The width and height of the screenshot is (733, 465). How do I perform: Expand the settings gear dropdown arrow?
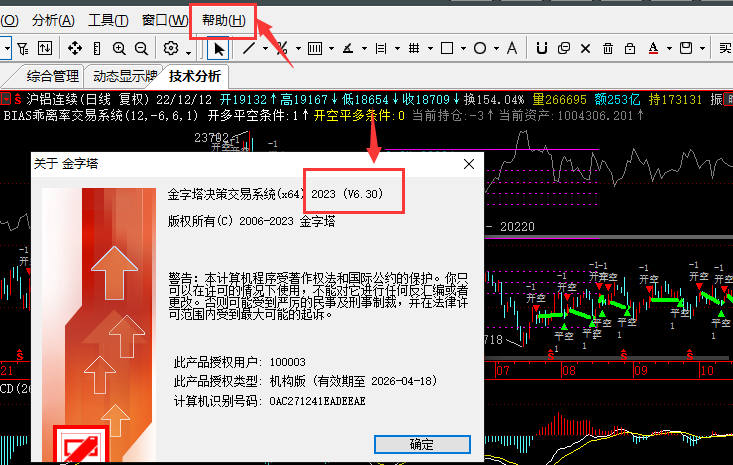(188, 52)
